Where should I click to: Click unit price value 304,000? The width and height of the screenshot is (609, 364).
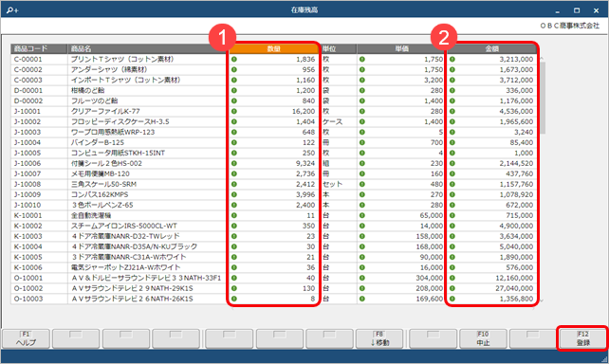(429, 278)
